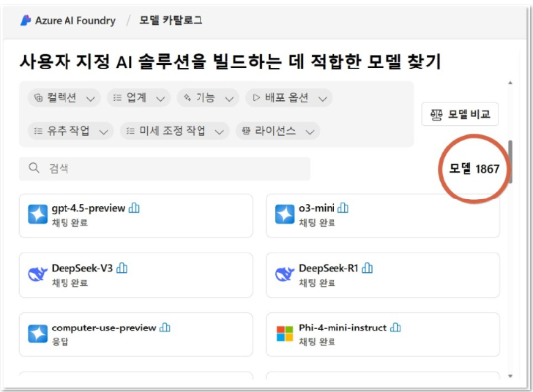
Task: Click the scrollbar up arrow
Action: point(510,83)
